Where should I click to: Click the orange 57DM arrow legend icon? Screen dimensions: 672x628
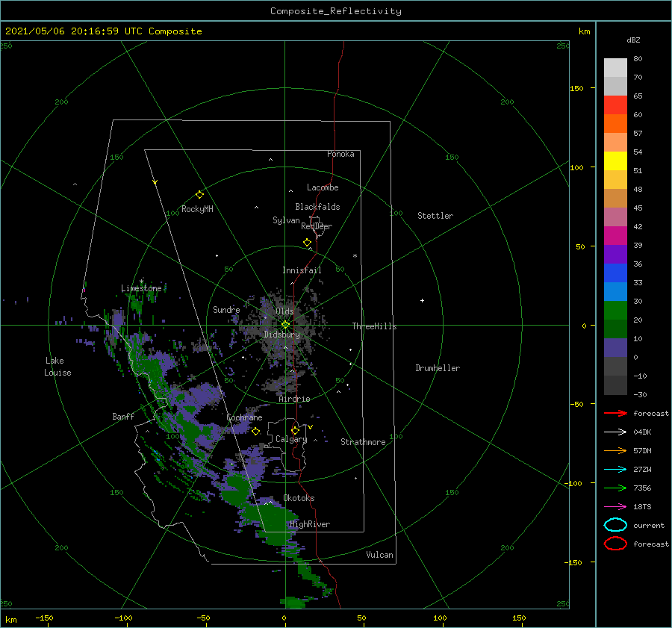tap(615, 450)
